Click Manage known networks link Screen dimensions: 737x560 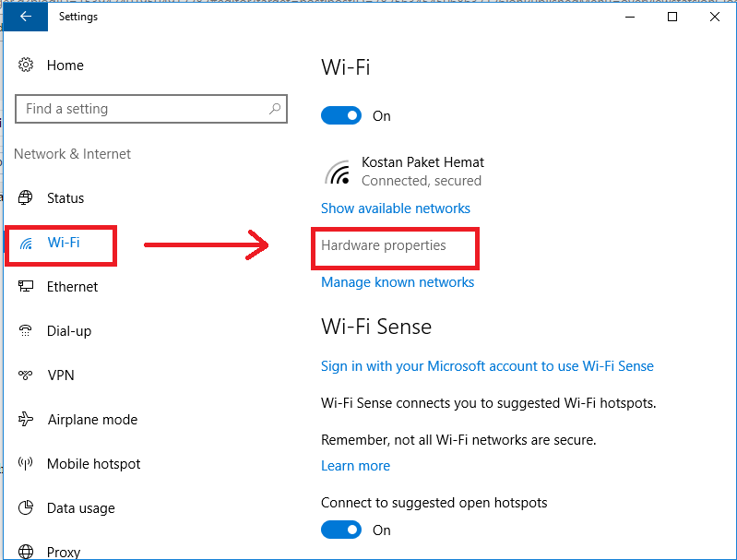coord(398,282)
